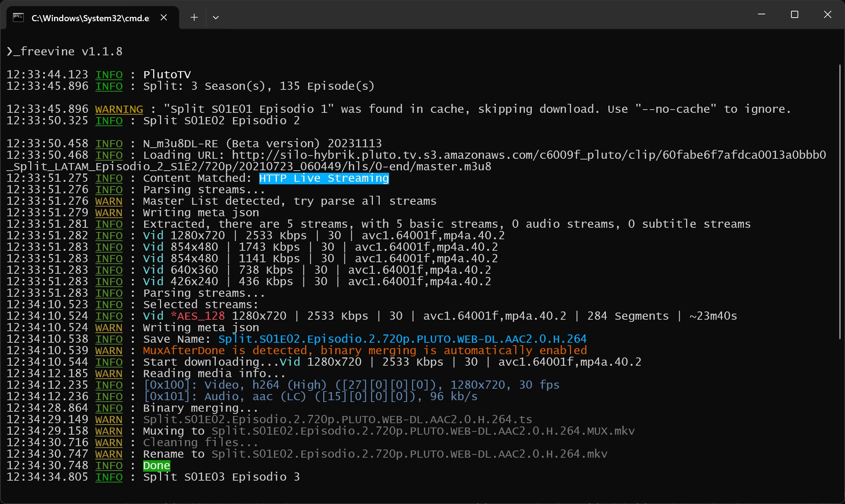Click the blue Save Name filename text

click(x=402, y=339)
